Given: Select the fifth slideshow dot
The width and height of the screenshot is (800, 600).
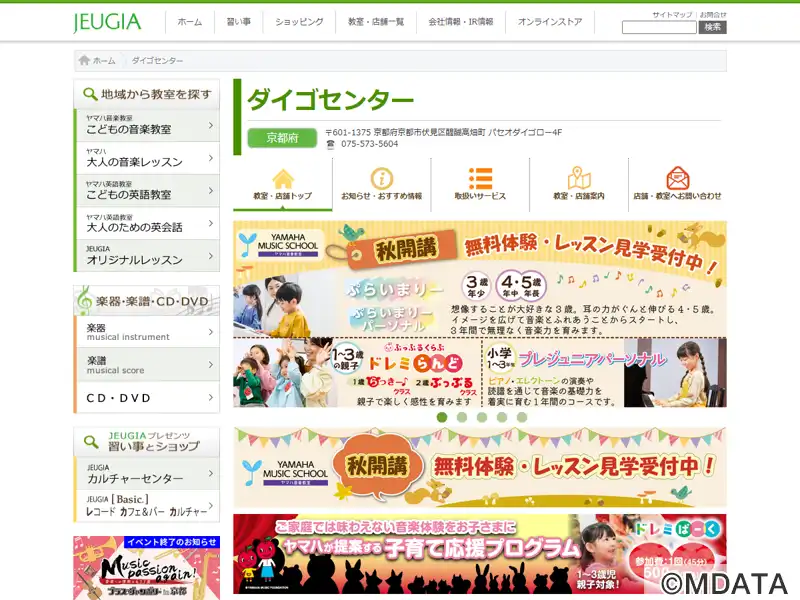Looking at the screenshot, I should point(521,417).
